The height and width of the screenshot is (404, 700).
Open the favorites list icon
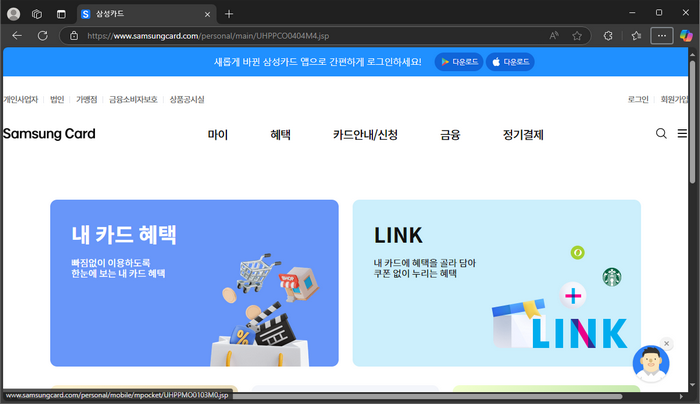(x=636, y=36)
